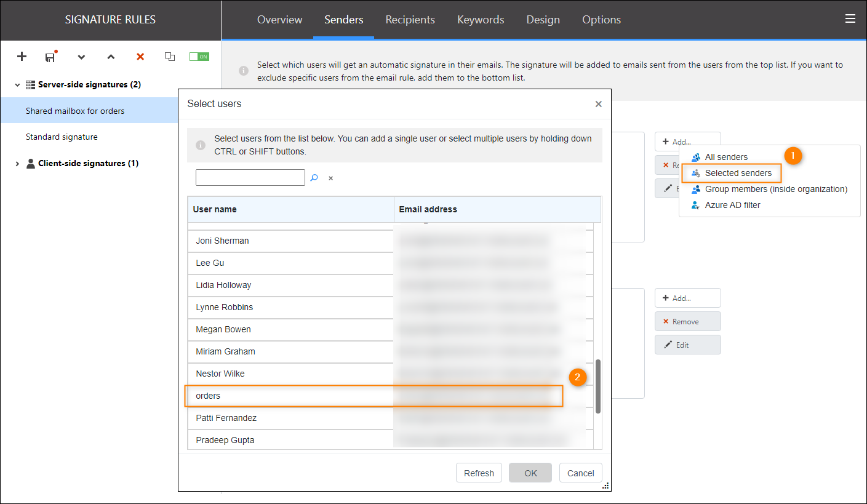This screenshot has width=867, height=504.
Task: Open the search by clicking the magnifier icon
Action: (314, 177)
